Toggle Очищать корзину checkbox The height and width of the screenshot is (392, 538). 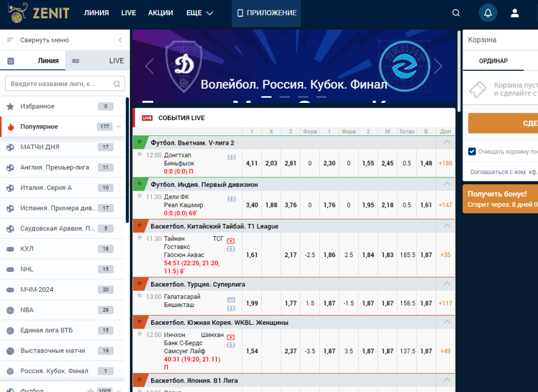pos(472,152)
